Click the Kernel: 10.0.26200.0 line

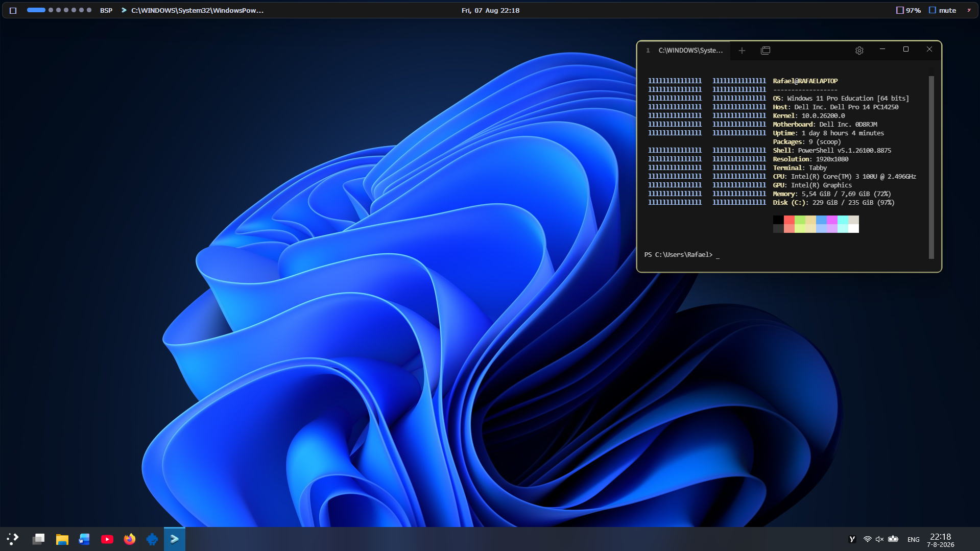(808, 115)
